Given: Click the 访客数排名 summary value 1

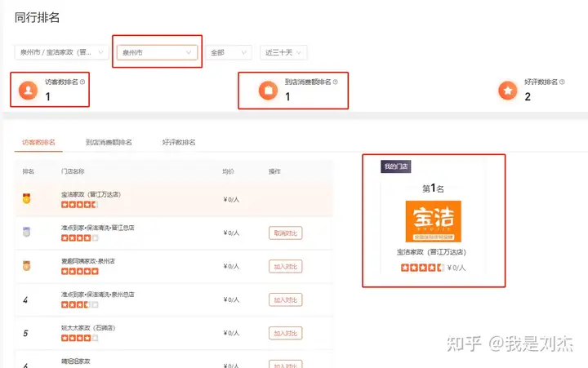Looking at the screenshot, I should tap(47, 96).
